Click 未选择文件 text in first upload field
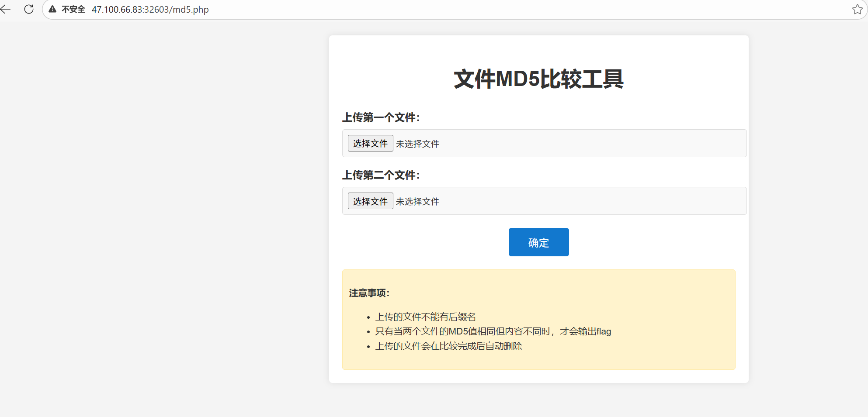Screen dimensions: 868x417 (417, 144)
